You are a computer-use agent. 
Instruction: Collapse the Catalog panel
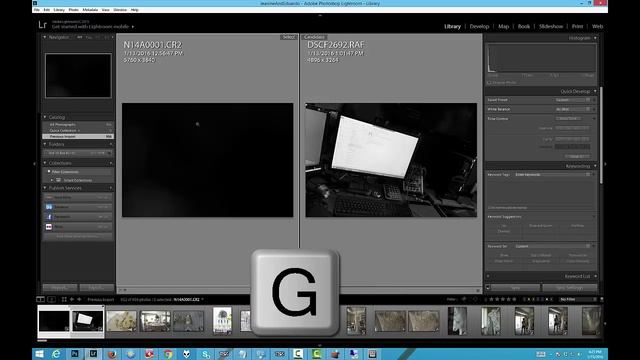(45, 117)
